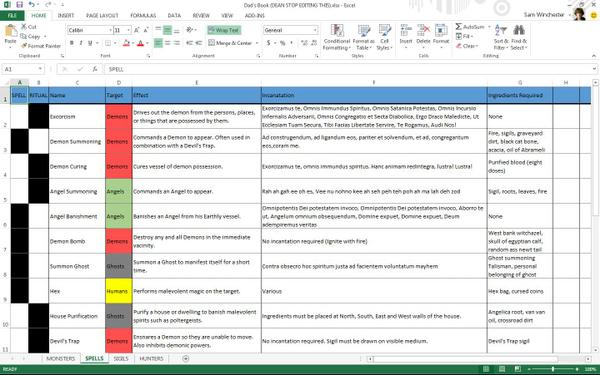Viewport: 600px width, 375px height.
Task: Switch to PAGE LAYOUT tab
Action: tap(102, 15)
